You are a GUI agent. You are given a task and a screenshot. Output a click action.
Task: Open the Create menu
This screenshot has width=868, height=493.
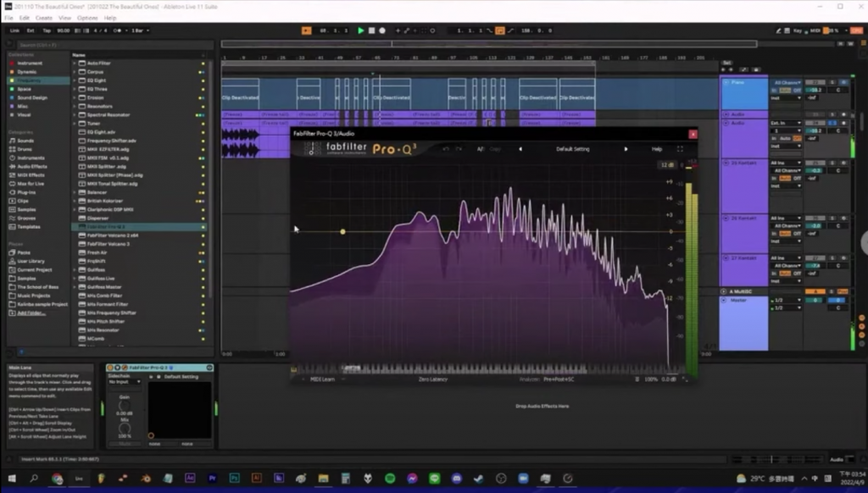coord(44,18)
